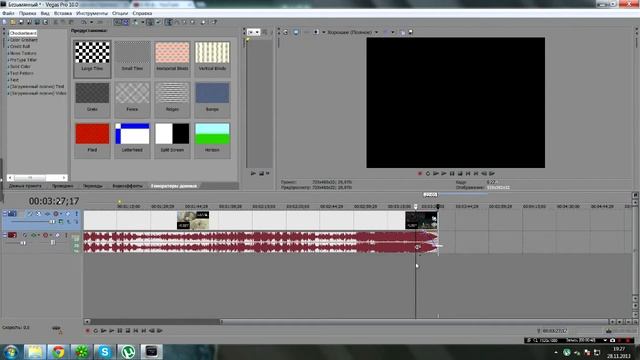Click play button under preview window

[444, 173]
